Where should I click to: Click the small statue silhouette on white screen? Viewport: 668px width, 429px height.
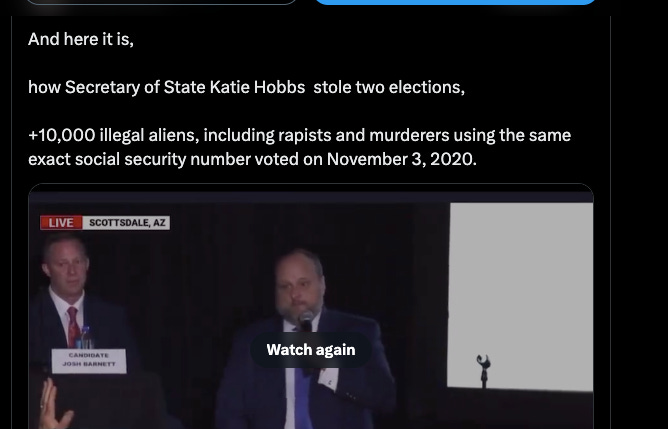[x=484, y=370]
